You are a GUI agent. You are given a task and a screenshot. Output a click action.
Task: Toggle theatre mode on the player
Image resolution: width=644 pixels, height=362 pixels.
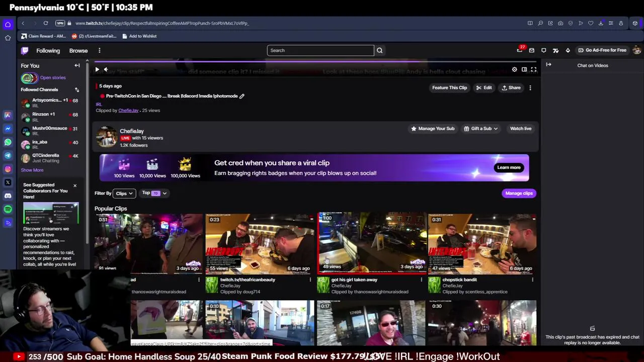(524, 69)
